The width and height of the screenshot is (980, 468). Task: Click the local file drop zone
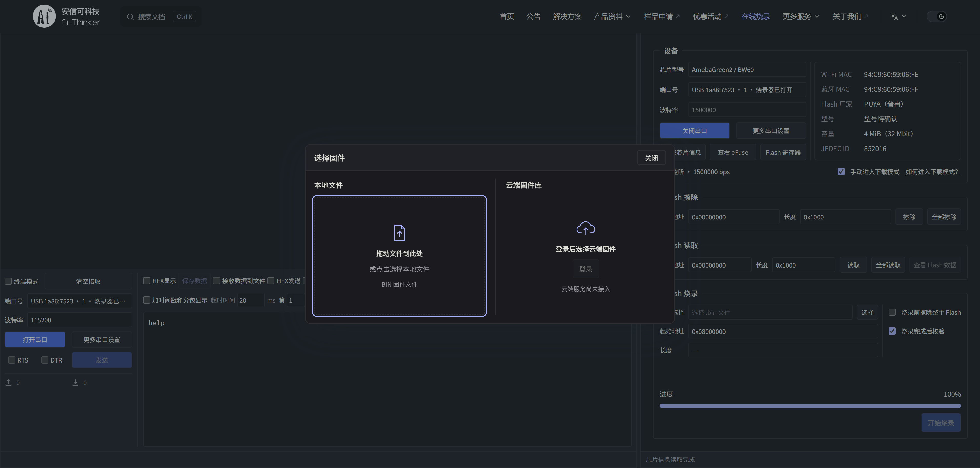(399, 256)
